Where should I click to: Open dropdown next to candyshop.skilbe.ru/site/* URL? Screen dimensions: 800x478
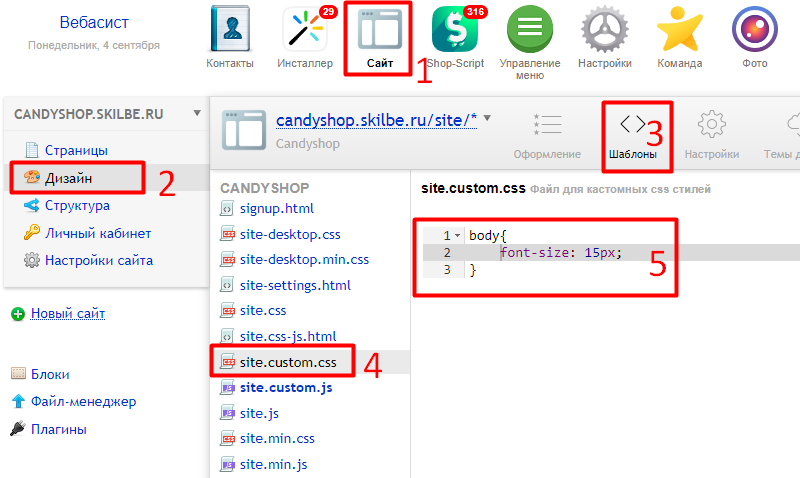487,118
